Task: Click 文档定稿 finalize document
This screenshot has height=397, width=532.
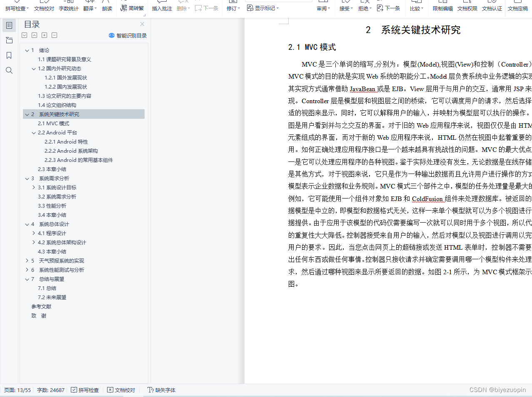Action: (x=518, y=8)
